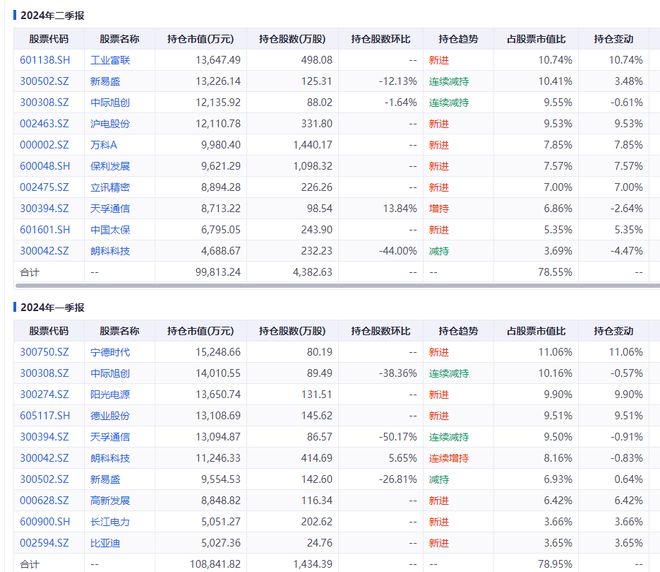This screenshot has height=572, width=660.
Task: Select total value 108,841.82 cell
Action: (215, 564)
